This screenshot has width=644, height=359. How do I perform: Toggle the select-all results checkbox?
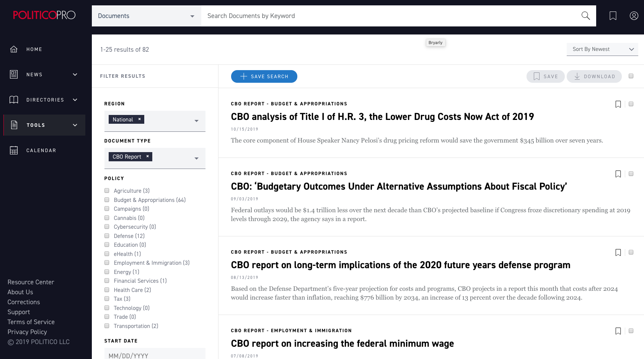631,76
